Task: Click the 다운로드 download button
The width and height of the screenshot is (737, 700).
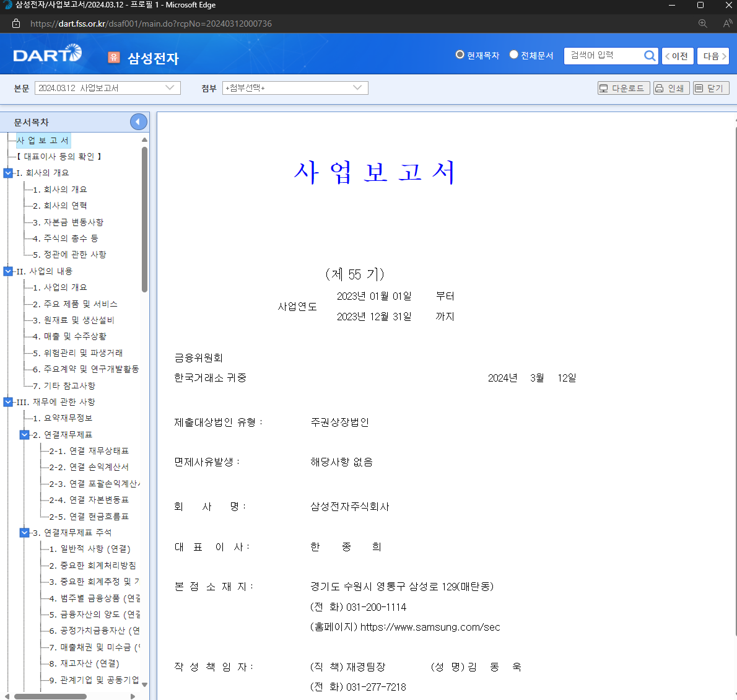Action: [623, 88]
